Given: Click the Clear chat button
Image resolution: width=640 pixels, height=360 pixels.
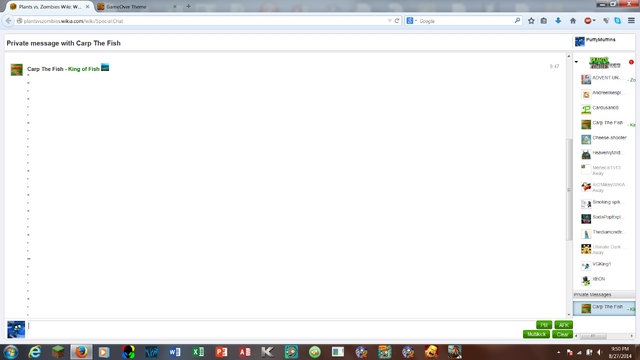Looking at the screenshot, I should coord(562,334).
